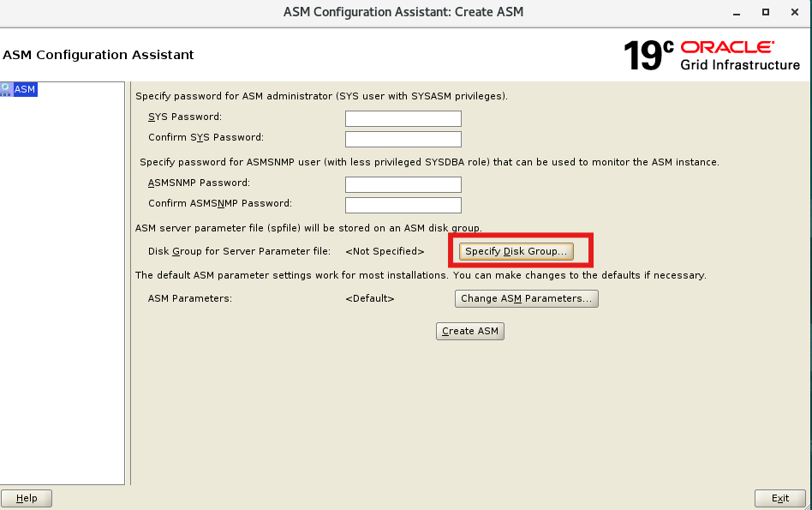This screenshot has width=812, height=510.
Task: Select the ASM tree item label
Action: point(25,89)
